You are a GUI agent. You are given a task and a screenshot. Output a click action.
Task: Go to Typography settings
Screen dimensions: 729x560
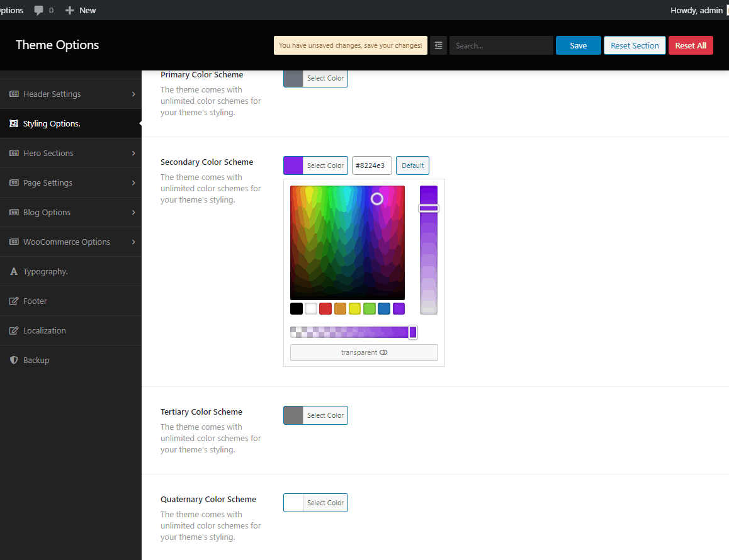click(71, 271)
